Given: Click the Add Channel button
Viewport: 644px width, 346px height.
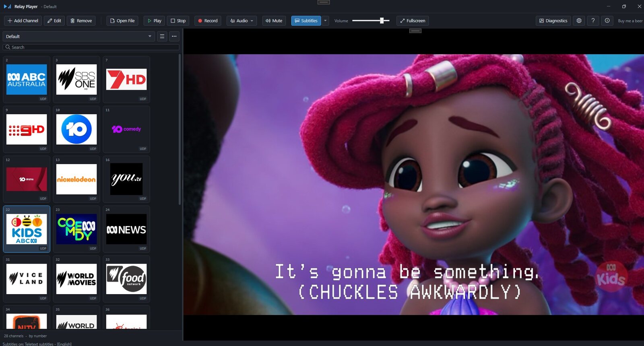Looking at the screenshot, I should point(23,21).
